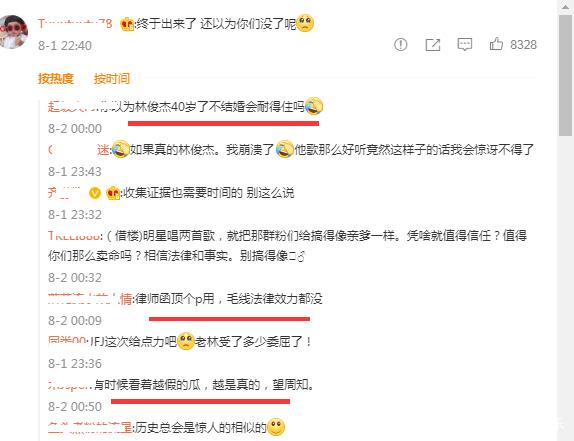The height and width of the screenshot is (441, 574).
Task: Open the comment reply icon
Action: (465, 45)
